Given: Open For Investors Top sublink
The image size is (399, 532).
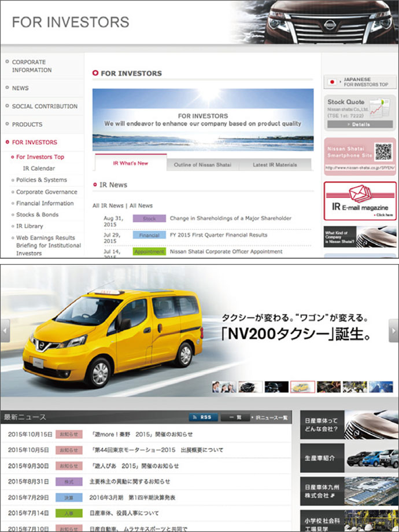Looking at the screenshot, I should click(x=40, y=157).
